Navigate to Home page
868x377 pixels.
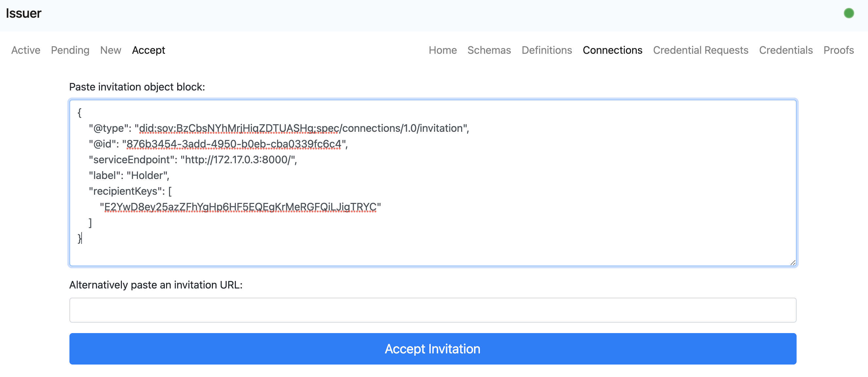click(x=443, y=50)
